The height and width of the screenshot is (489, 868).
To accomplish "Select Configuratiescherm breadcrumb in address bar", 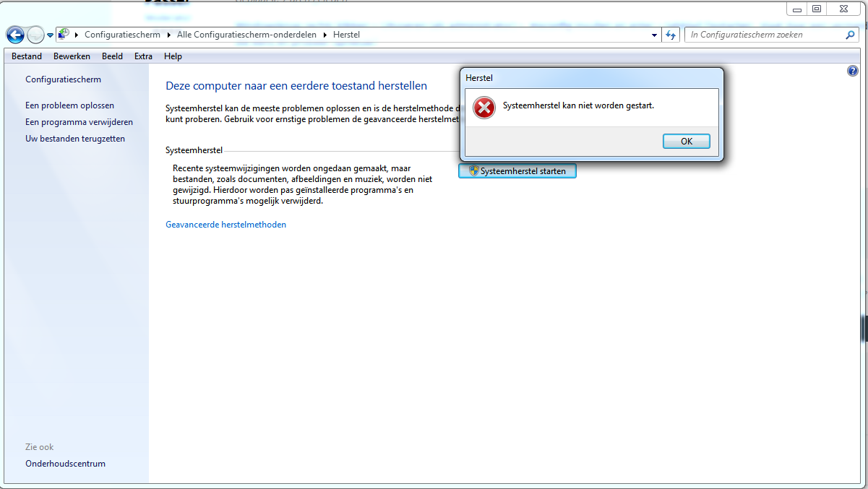I will [122, 35].
